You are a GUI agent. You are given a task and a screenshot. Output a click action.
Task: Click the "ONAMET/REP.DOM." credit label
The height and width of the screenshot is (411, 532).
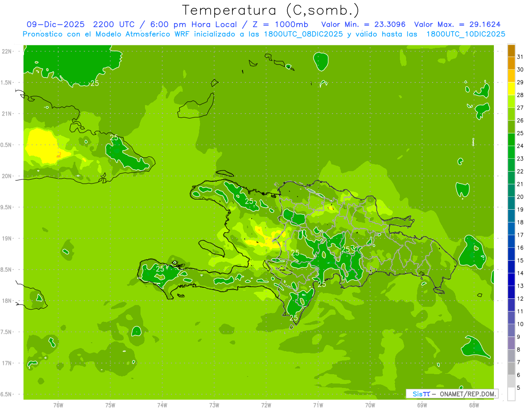(467, 394)
